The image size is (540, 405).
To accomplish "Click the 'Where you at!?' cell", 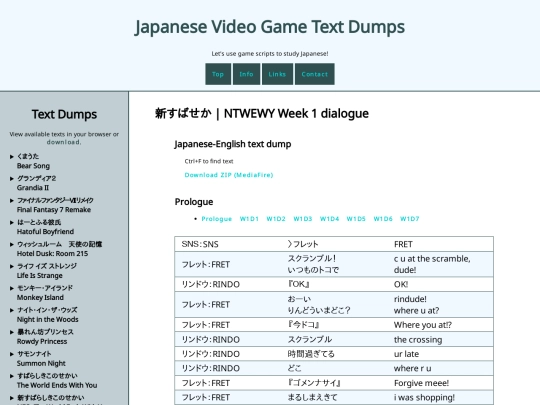I will point(440,325).
